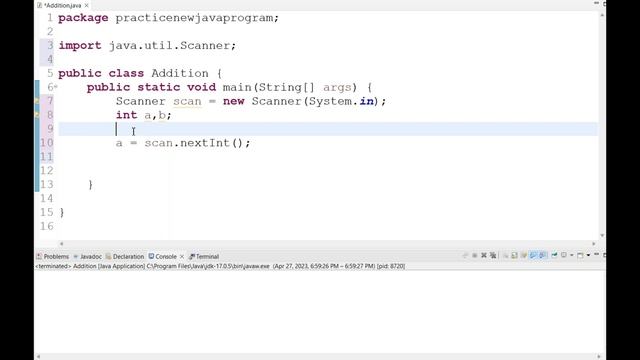
Task: Click Open Console icon
Action: pyautogui.click(x=580, y=256)
